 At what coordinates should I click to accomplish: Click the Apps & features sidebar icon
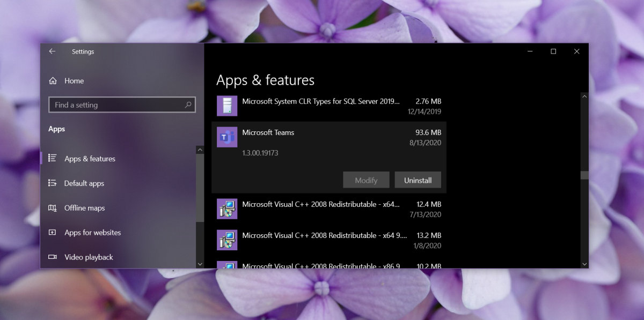coord(52,158)
